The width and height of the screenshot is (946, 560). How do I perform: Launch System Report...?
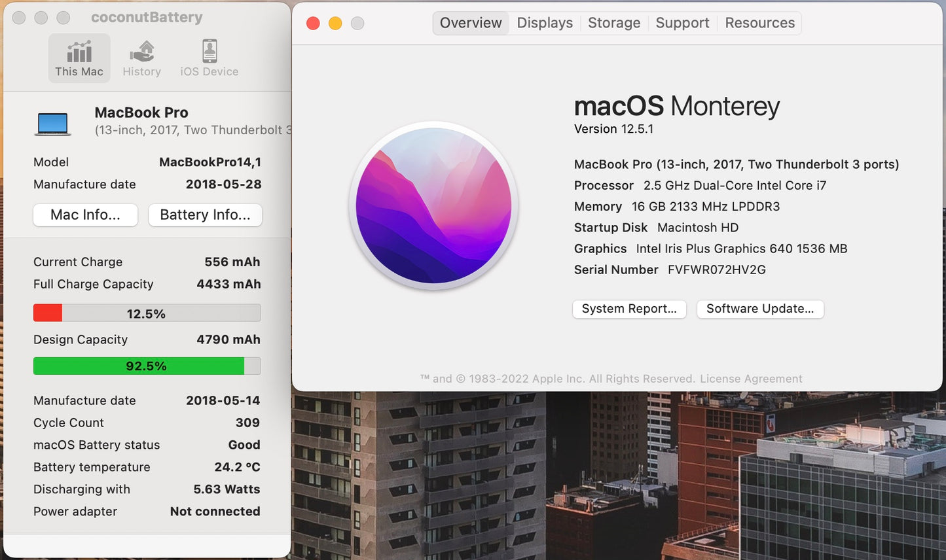[x=629, y=309]
